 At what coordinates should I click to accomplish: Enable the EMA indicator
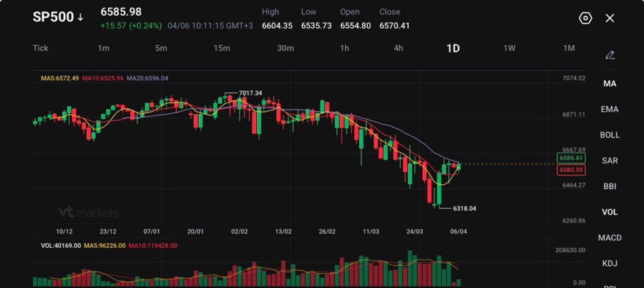coord(609,109)
